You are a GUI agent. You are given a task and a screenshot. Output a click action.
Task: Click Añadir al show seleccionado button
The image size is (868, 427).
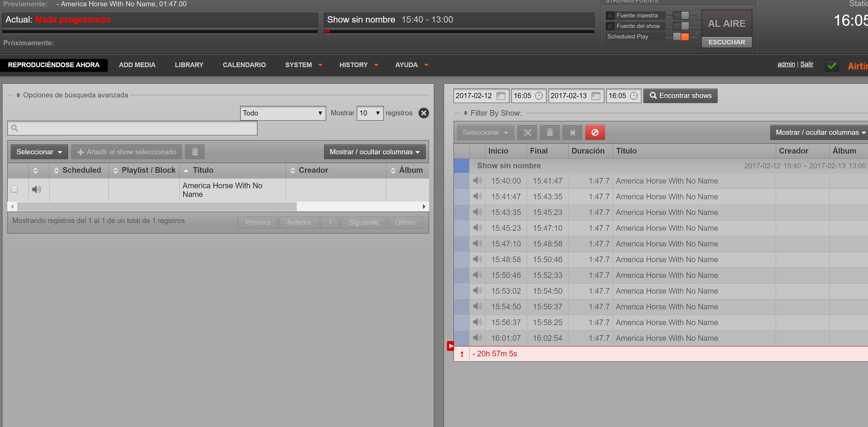point(126,152)
